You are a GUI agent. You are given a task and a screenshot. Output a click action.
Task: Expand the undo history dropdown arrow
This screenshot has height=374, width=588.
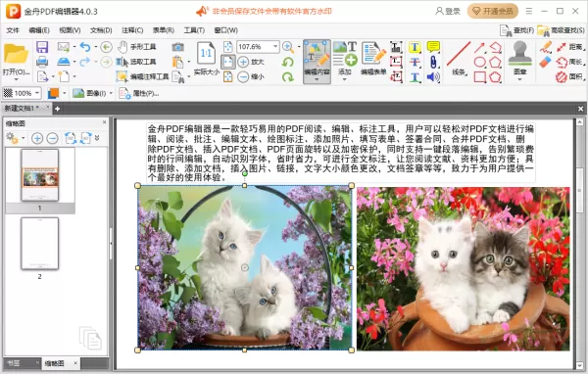95,47
